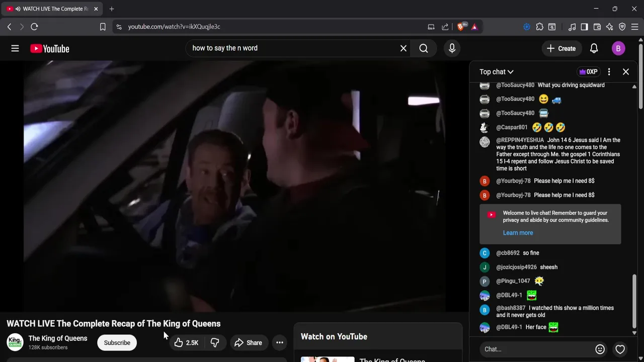Click @bash8387 chat username
Viewport: 644px width, 362px height.
click(511, 308)
